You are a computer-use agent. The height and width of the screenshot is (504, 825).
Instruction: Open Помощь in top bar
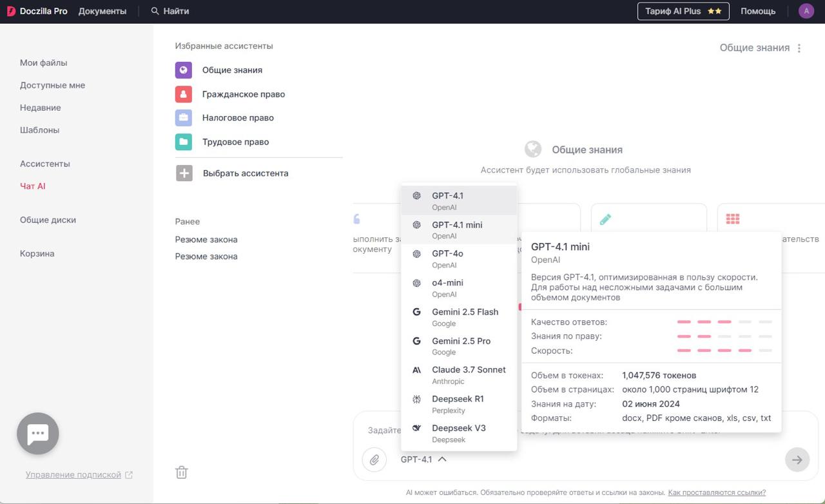(758, 11)
